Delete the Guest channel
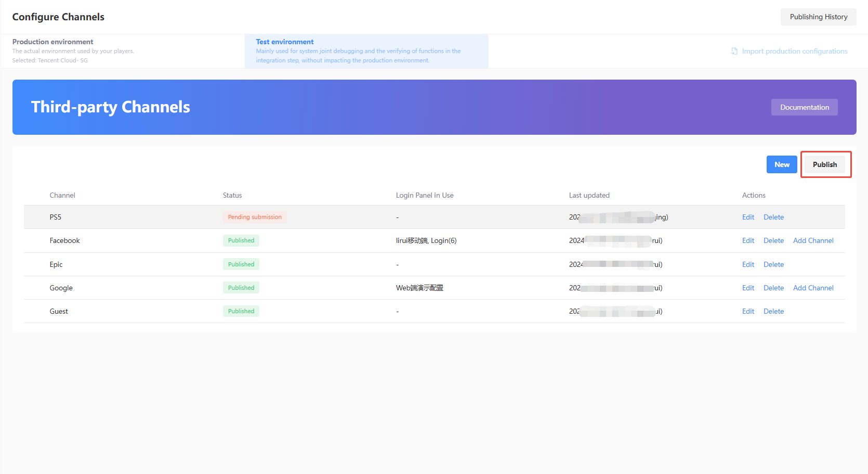 pyautogui.click(x=773, y=311)
